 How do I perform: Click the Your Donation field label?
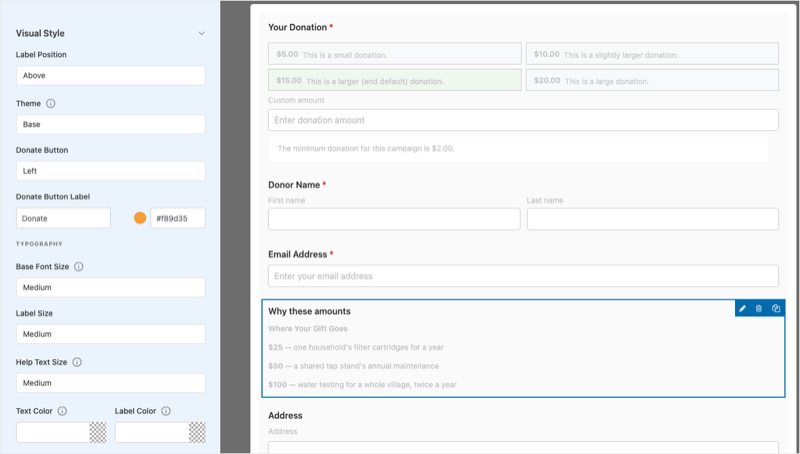pyautogui.click(x=297, y=28)
